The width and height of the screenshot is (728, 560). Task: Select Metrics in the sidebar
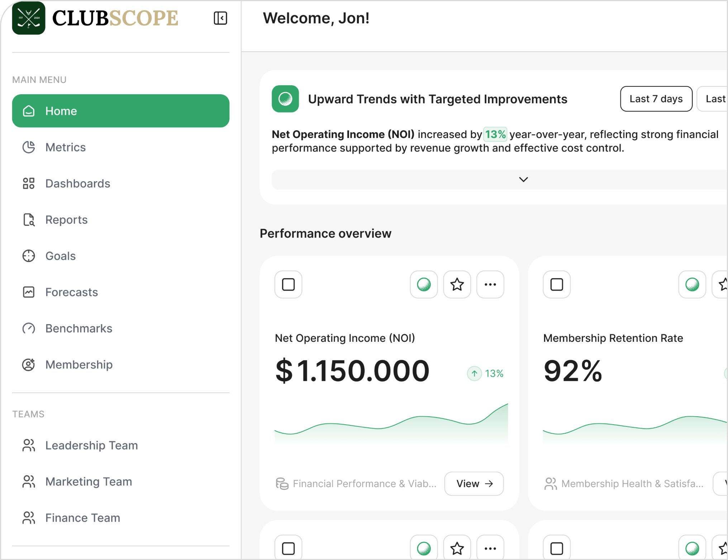[x=65, y=147]
